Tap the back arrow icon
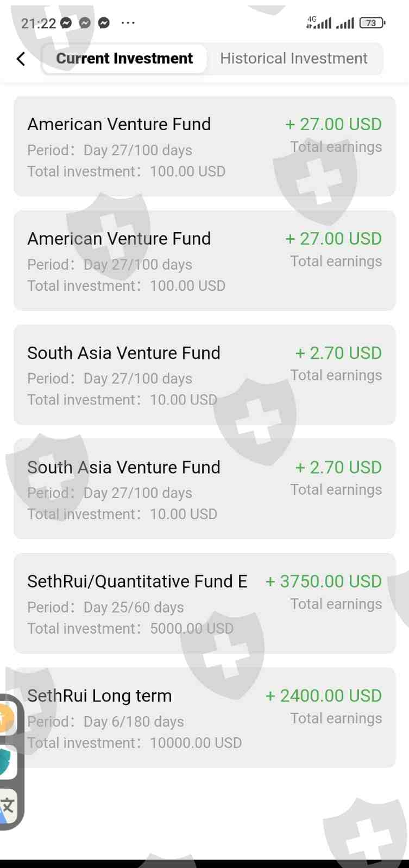This screenshot has height=868, width=409. click(21, 59)
